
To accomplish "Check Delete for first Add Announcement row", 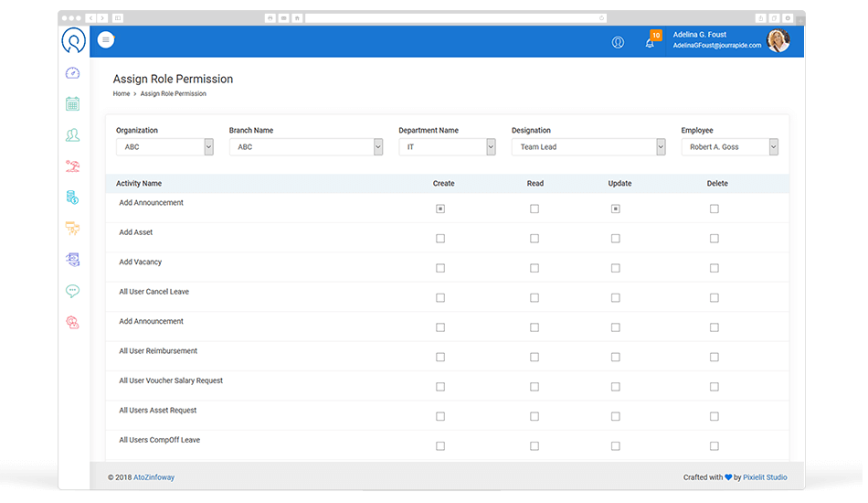I will (x=715, y=209).
